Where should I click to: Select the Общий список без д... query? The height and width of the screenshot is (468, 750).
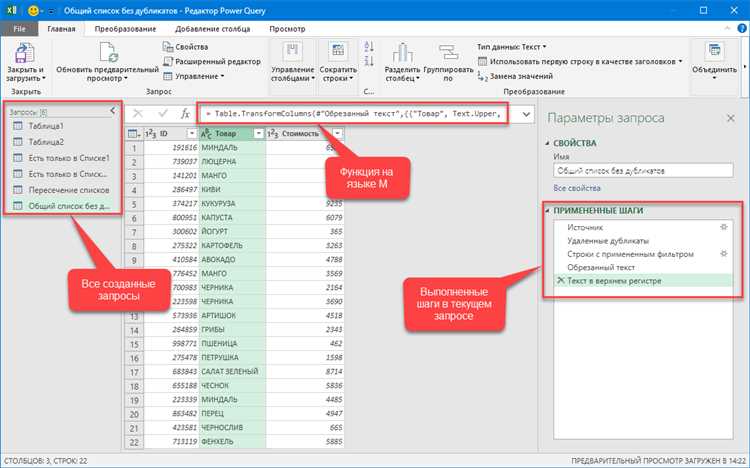pos(63,206)
